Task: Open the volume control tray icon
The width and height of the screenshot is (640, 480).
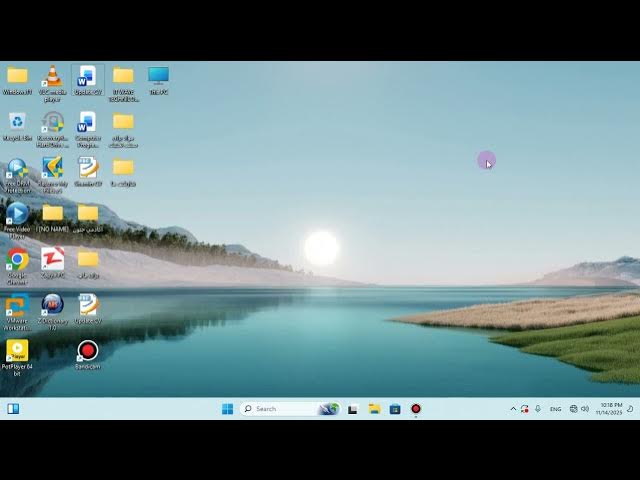Action: point(585,409)
